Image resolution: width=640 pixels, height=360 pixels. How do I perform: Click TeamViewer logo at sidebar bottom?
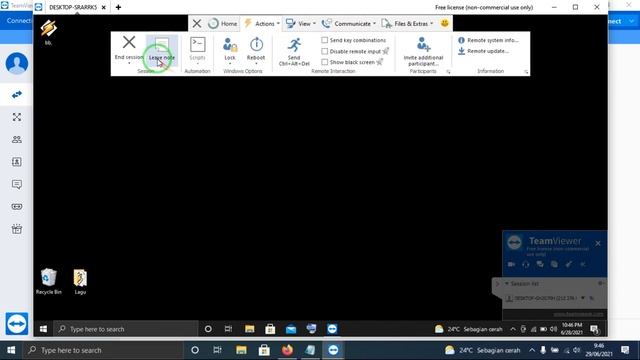[17, 324]
